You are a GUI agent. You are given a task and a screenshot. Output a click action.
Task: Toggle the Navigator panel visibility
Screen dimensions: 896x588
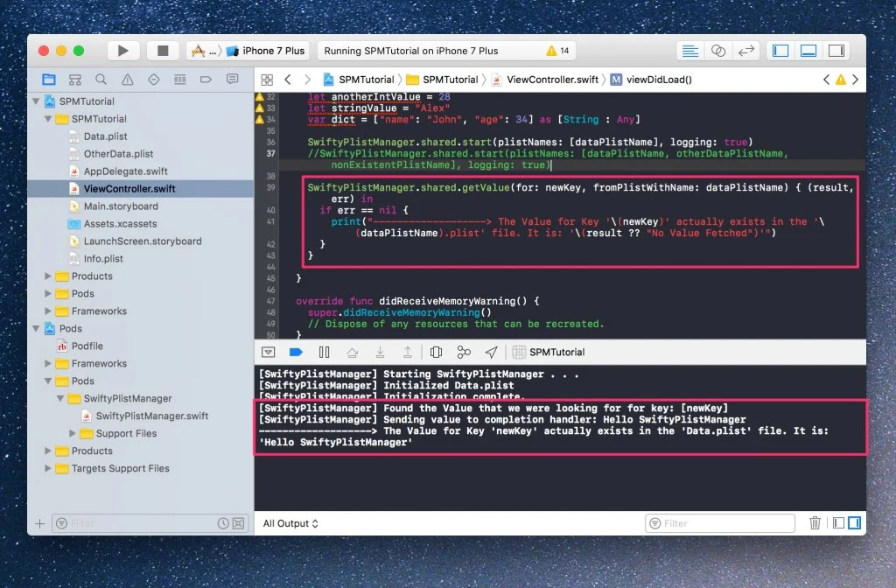[780, 51]
